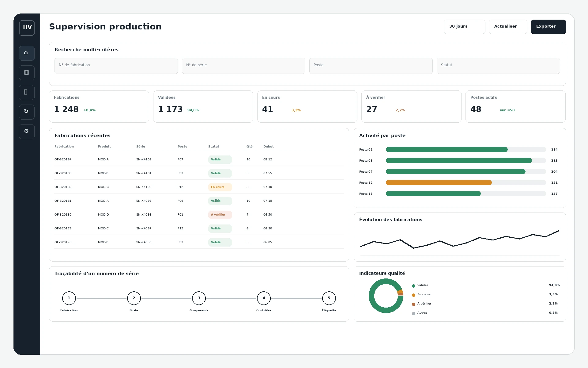
Task: Click the Poste search field
Action: 371,66
